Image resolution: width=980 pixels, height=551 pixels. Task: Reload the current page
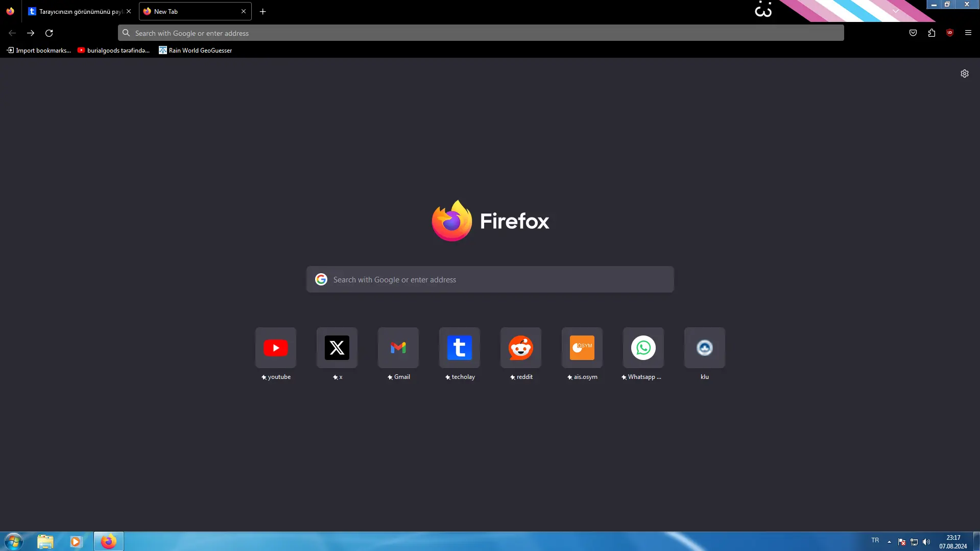49,33
